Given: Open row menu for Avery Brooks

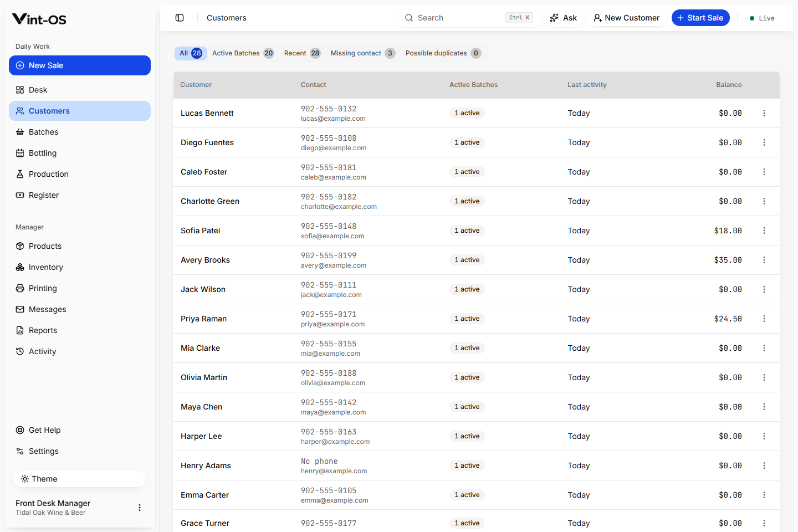Looking at the screenshot, I should pyautogui.click(x=764, y=260).
